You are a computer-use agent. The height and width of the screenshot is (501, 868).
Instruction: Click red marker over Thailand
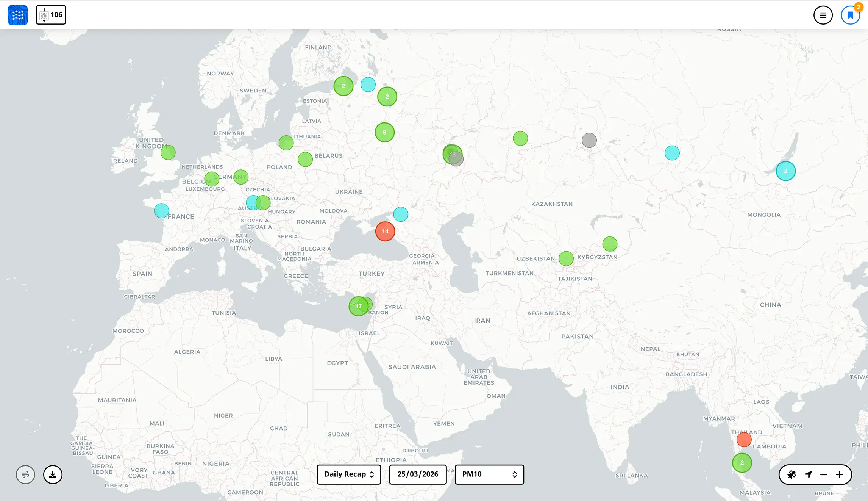pos(744,440)
